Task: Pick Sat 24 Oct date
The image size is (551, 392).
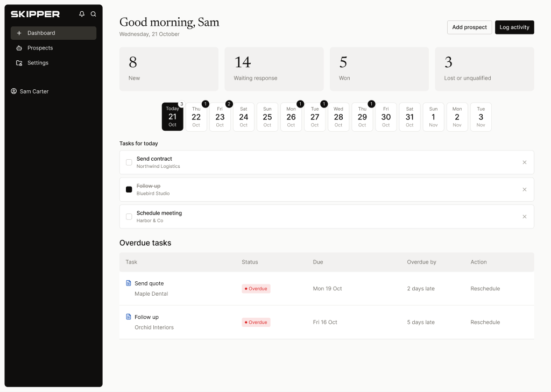Action: coord(244,117)
